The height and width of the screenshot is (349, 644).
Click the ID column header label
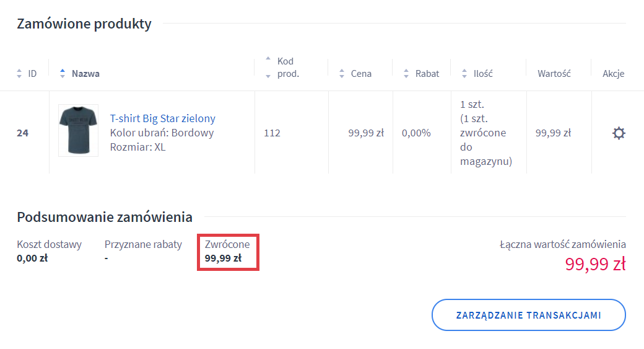(32, 74)
